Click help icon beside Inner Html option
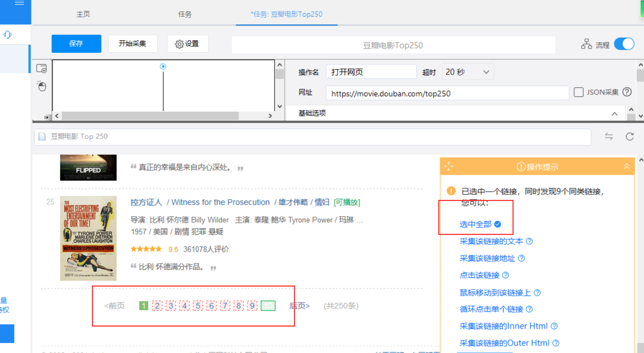Image resolution: width=644 pixels, height=353 pixels. [x=554, y=326]
